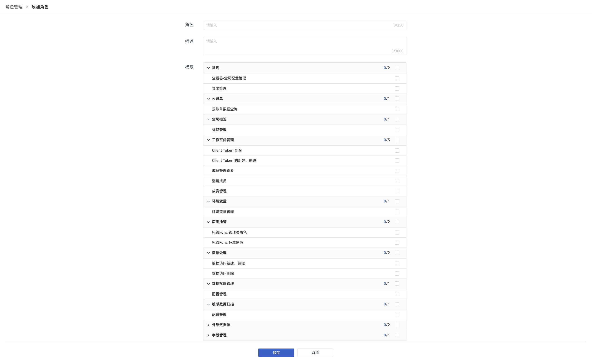Screen dimensions: 592x364
Task: Check the Client Token 查询 checkbox
Action: (397, 150)
